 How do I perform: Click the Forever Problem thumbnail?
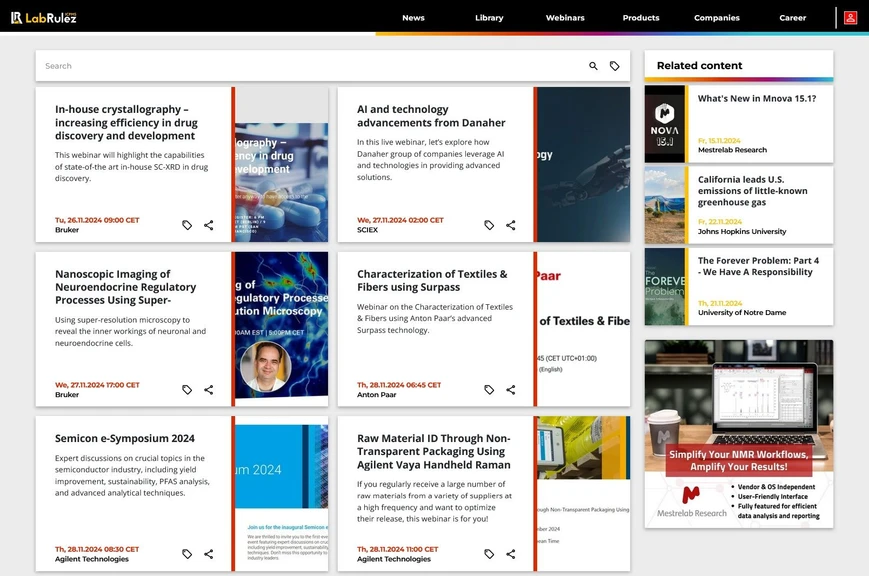(664, 287)
